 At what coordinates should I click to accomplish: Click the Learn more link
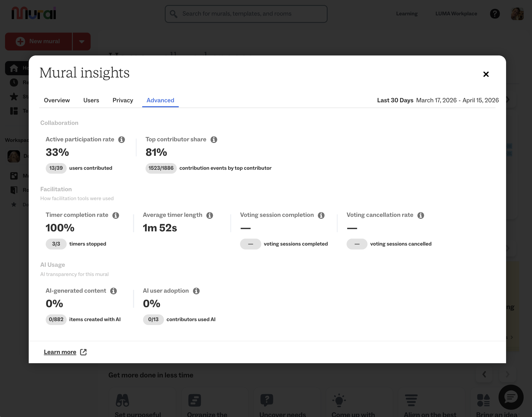60,352
